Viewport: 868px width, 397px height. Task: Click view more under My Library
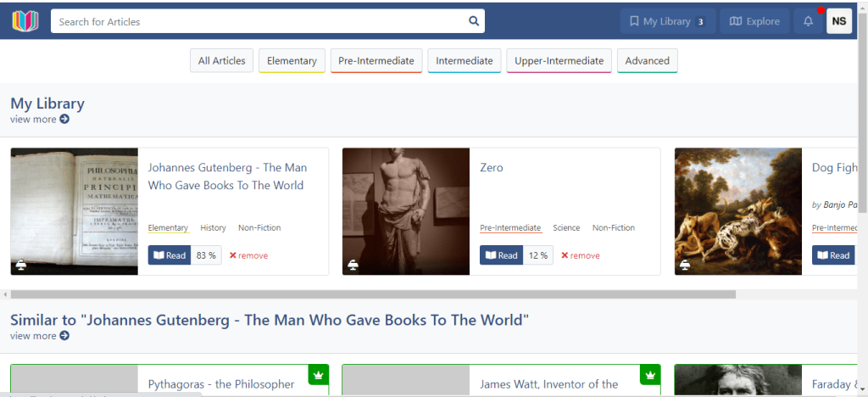point(39,120)
